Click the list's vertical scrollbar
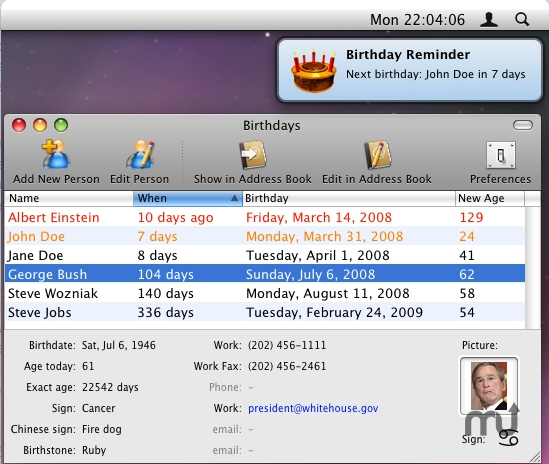Viewport: 549px width, 464px height. click(x=533, y=268)
